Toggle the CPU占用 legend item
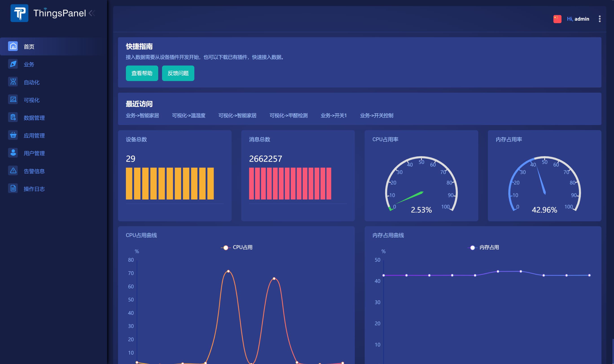Screen dimensions: 614x364 pos(237,247)
